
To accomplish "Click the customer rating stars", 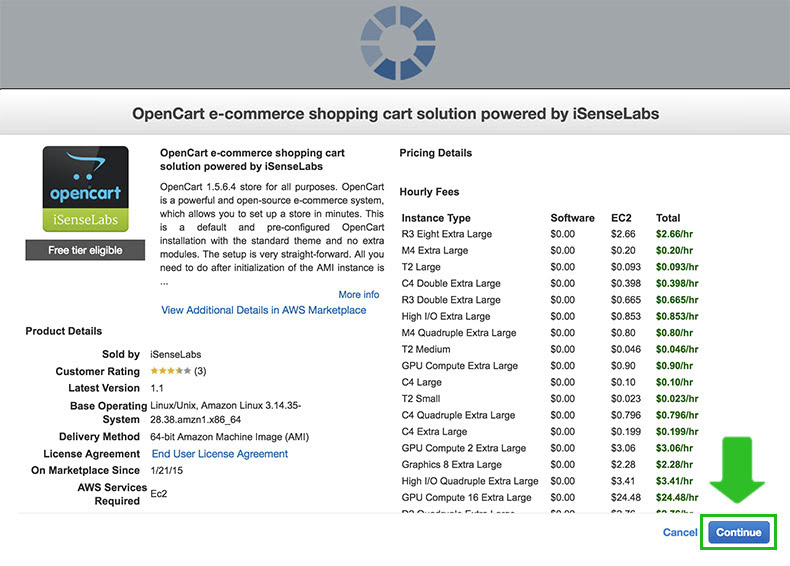I will tap(170, 371).
